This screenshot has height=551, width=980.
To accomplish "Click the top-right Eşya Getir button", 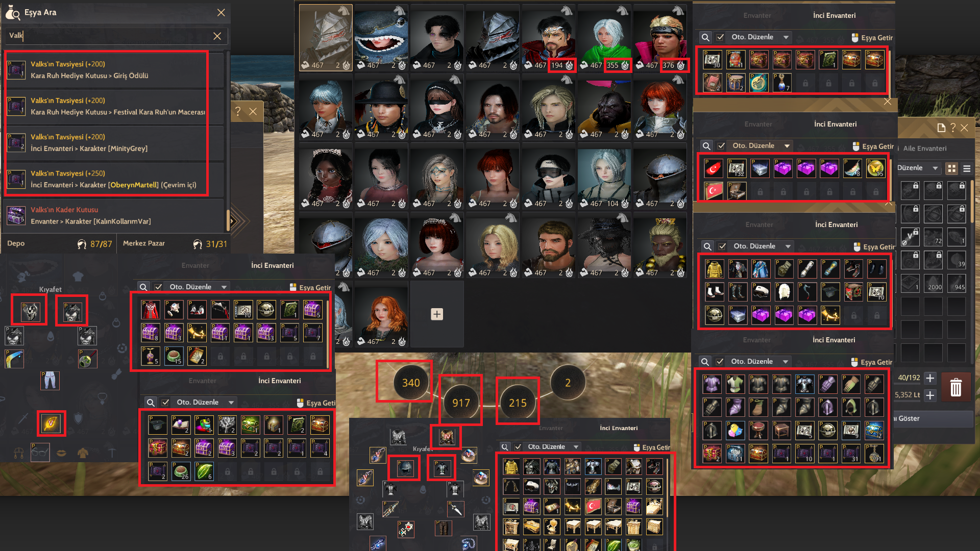I will click(872, 38).
